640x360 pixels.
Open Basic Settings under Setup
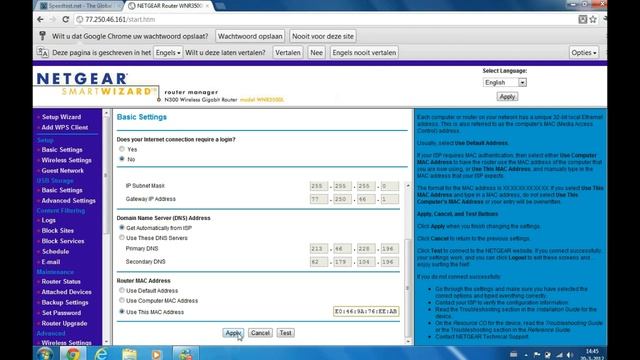coord(62,150)
